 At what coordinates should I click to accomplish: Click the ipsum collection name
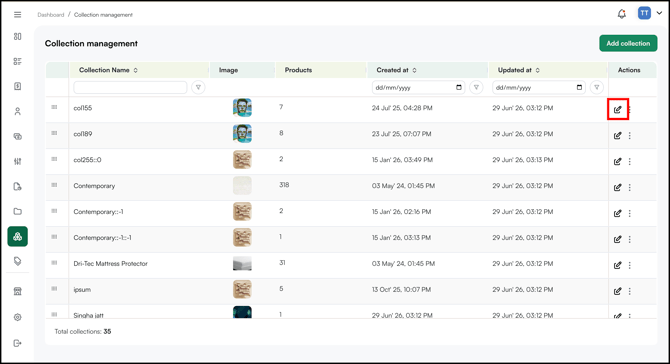(x=82, y=290)
